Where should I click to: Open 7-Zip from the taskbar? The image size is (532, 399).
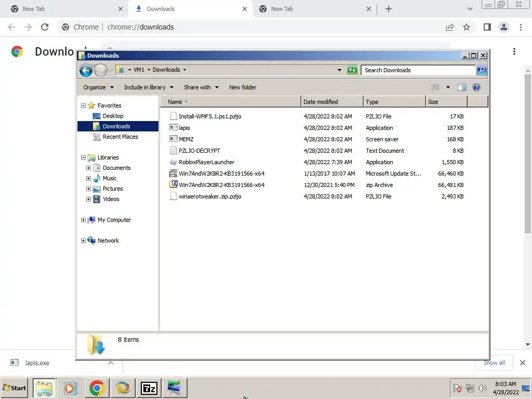pos(149,388)
